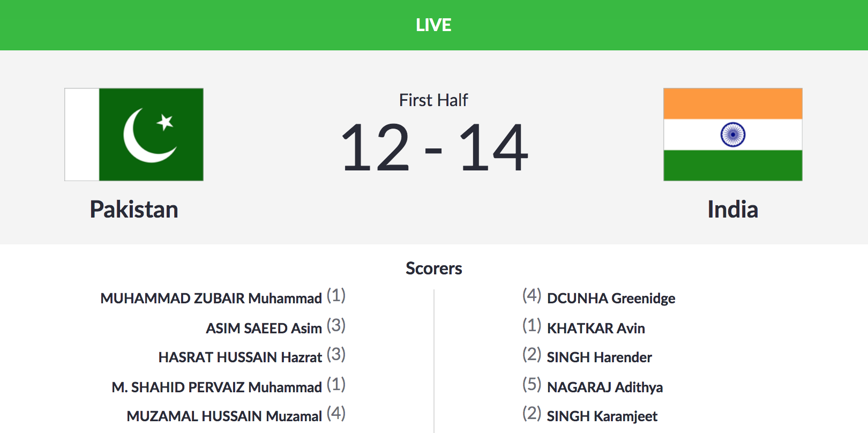Open scorer DCUNHA Greenidge
This screenshot has height=433, width=868.
(611, 298)
